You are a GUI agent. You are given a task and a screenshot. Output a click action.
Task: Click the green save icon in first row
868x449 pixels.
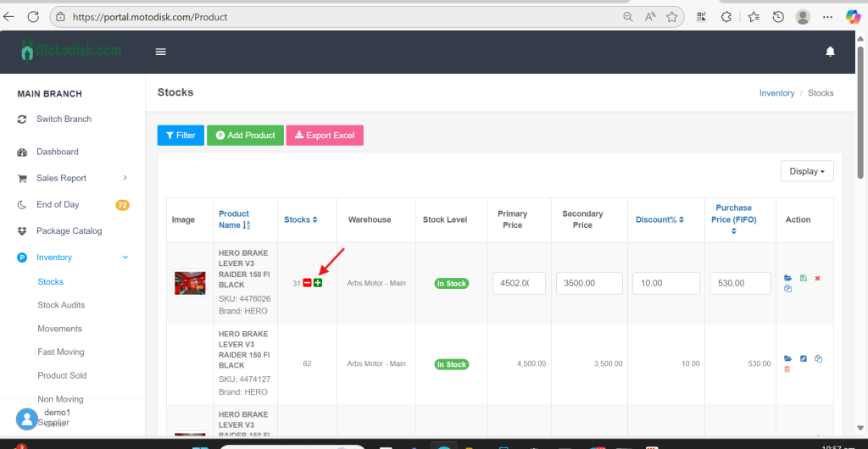tap(803, 278)
